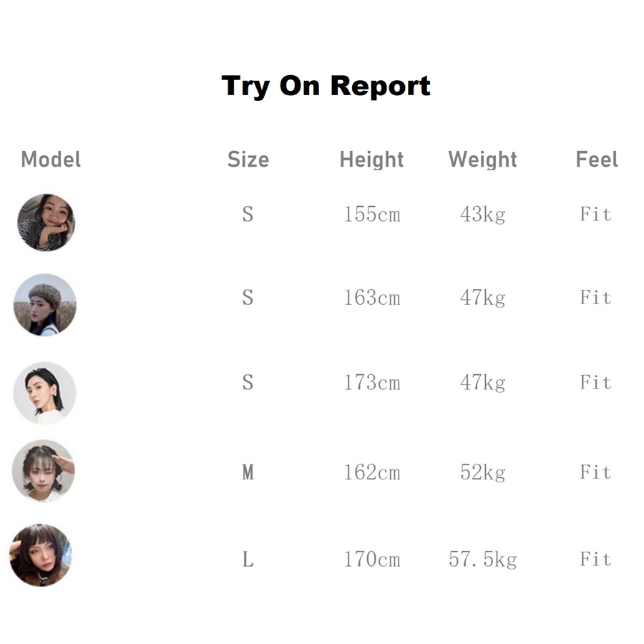644x644 pixels.
Task: Select the size L model's avatar
Action: [x=41, y=555]
